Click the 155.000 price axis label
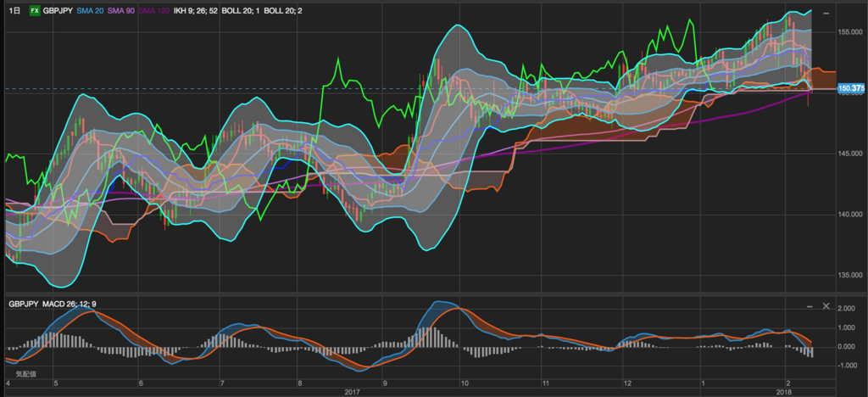 click(x=851, y=33)
